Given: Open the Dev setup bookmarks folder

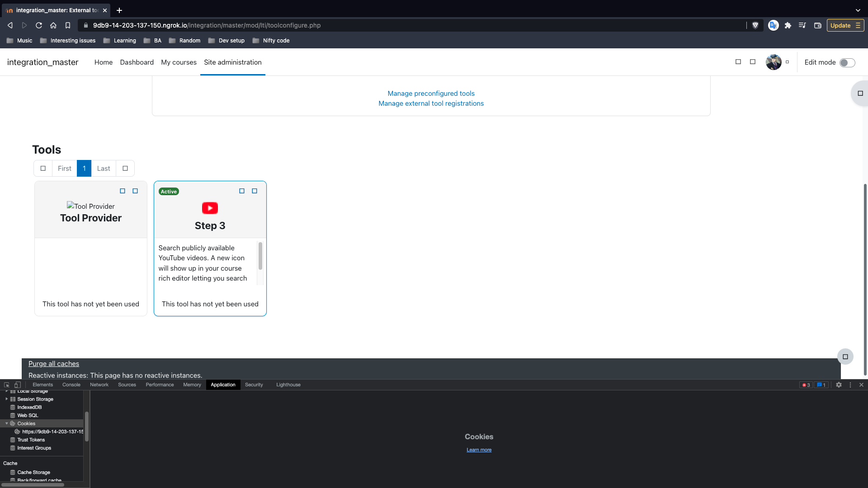Looking at the screenshot, I should pos(226,41).
